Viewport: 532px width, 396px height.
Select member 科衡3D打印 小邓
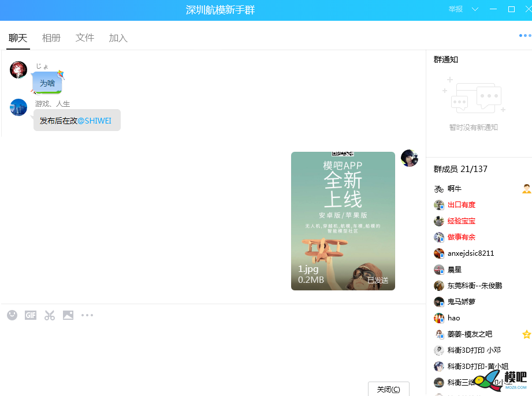(x=474, y=350)
